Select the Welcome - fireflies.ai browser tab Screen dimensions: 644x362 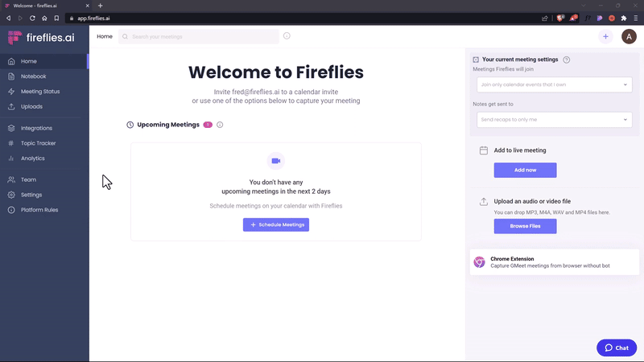pos(47,6)
